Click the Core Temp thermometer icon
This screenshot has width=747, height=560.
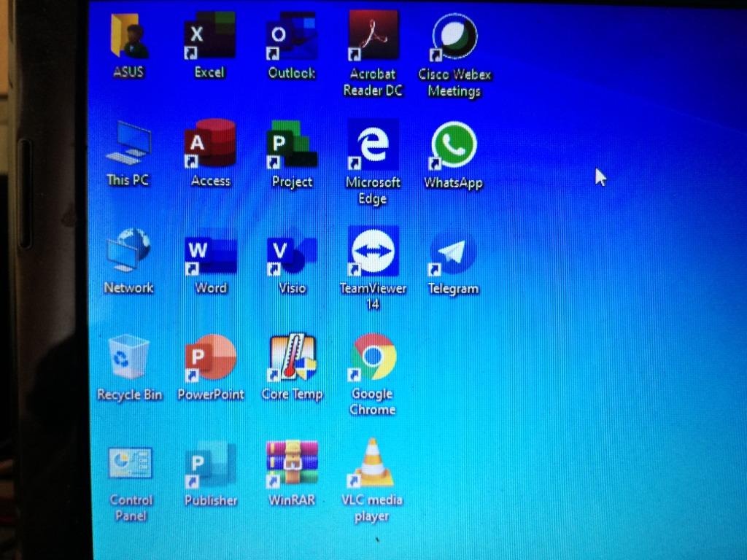coord(292,358)
